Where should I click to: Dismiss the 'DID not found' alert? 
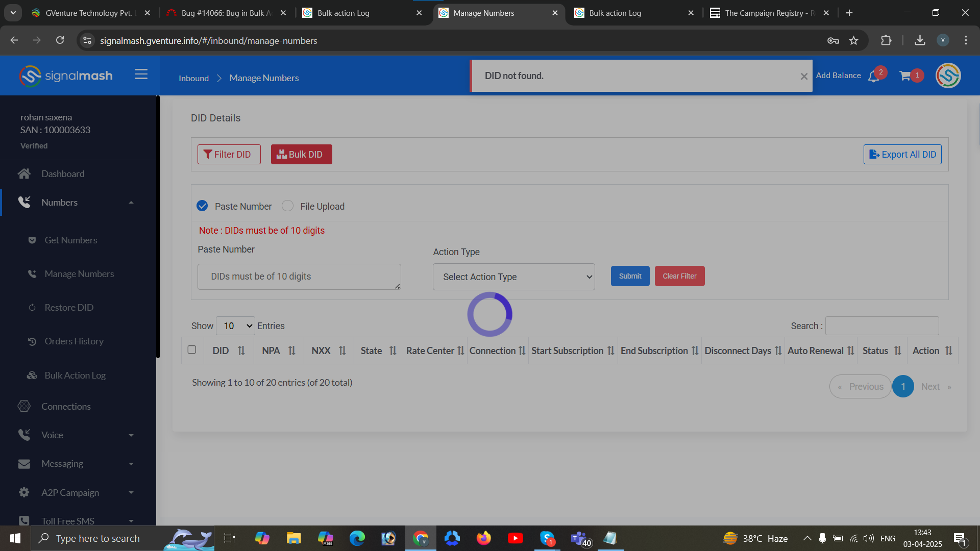pos(804,77)
